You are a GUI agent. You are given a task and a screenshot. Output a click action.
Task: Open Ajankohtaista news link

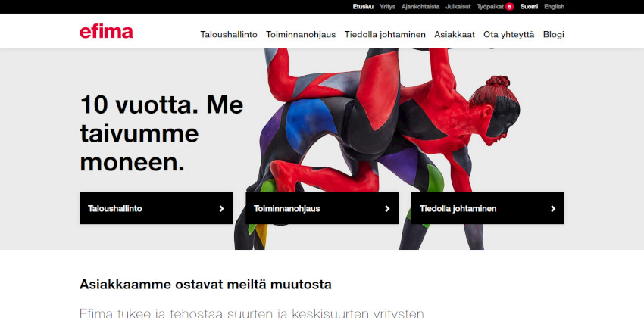(x=420, y=7)
